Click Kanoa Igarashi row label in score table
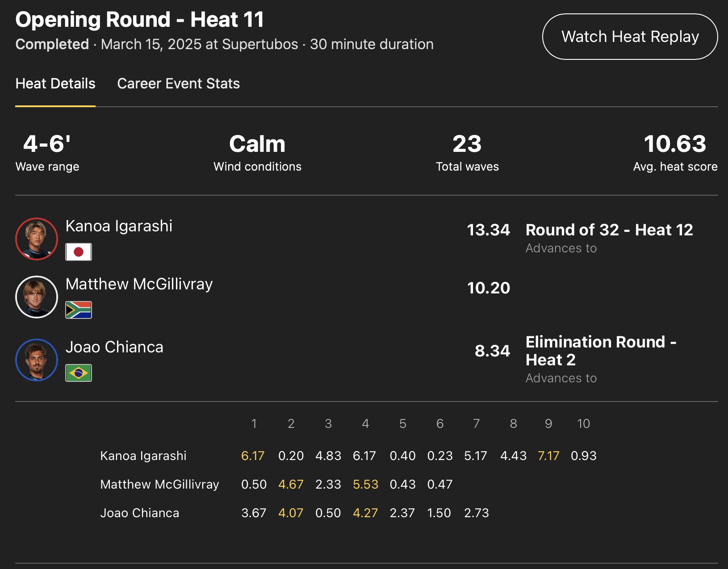The height and width of the screenshot is (569, 728). (143, 456)
